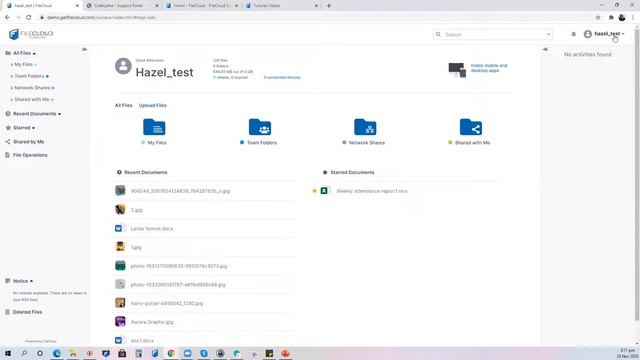This screenshot has height=360, width=640.
Task: Click the connected devices link
Action: coord(282,77)
